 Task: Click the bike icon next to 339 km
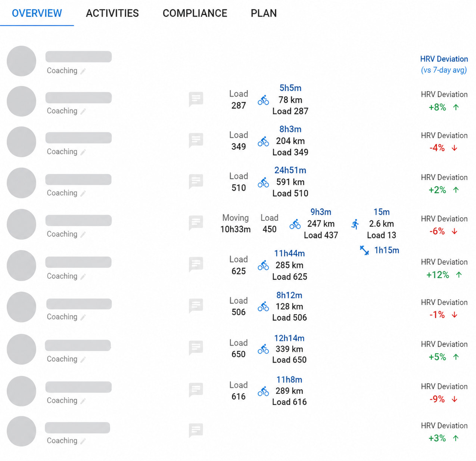tap(263, 349)
